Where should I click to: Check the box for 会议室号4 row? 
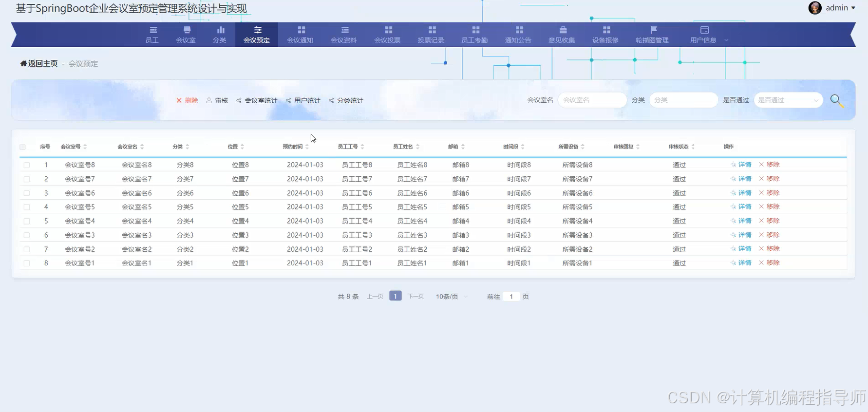coord(27,221)
